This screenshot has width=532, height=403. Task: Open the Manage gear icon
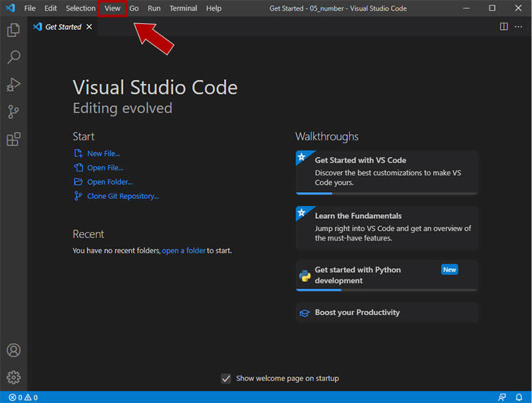(x=13, y=377)
